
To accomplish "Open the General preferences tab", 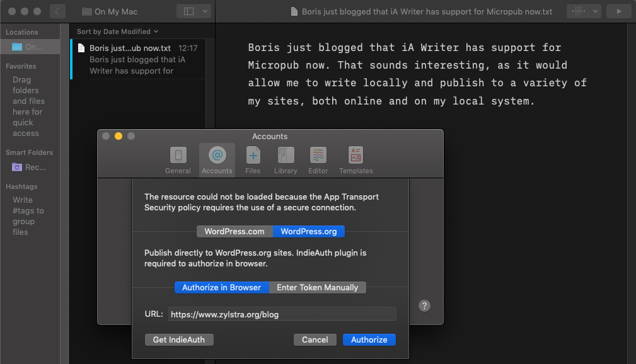I will 178,161.
